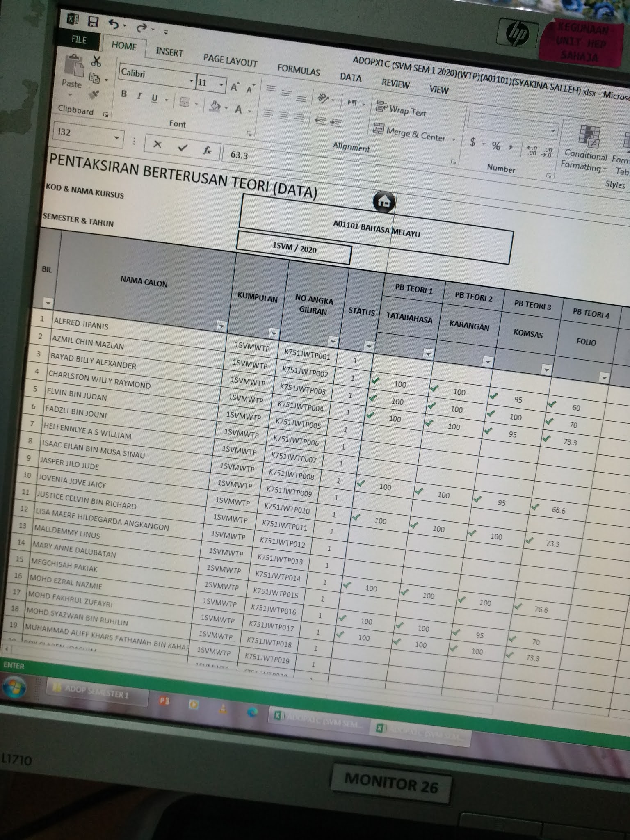The width and height of the screenshot is (630, 840).
Task: Redo the previous action
Action: 142,27
